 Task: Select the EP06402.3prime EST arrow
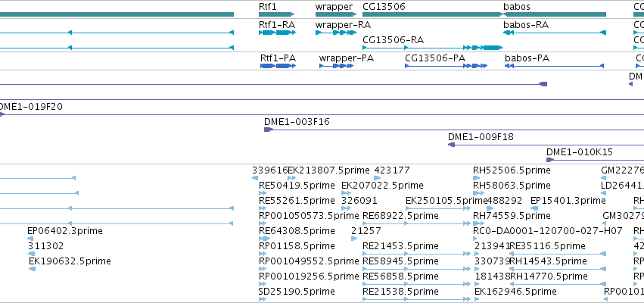coord(30,239)
